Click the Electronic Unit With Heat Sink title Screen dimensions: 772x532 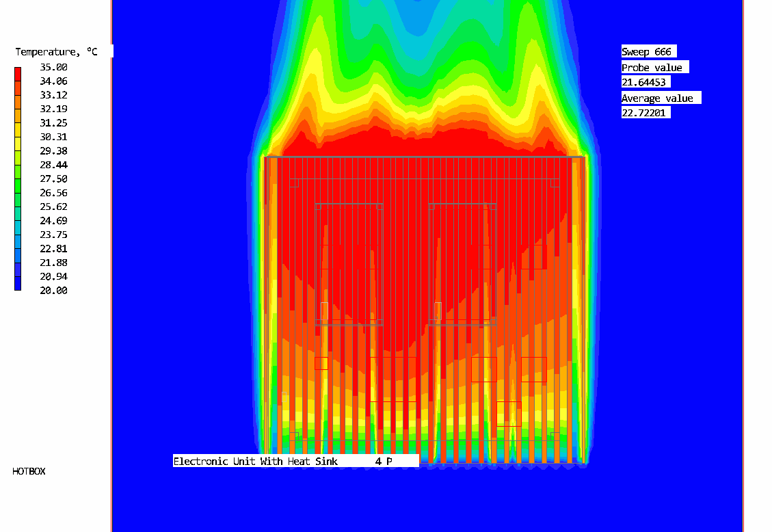click(255, 462)
